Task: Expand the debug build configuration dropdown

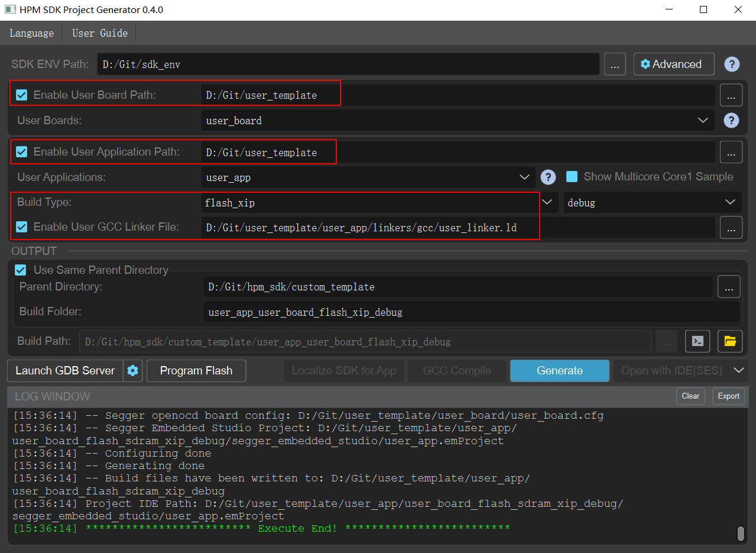Action: click(730, 202)
